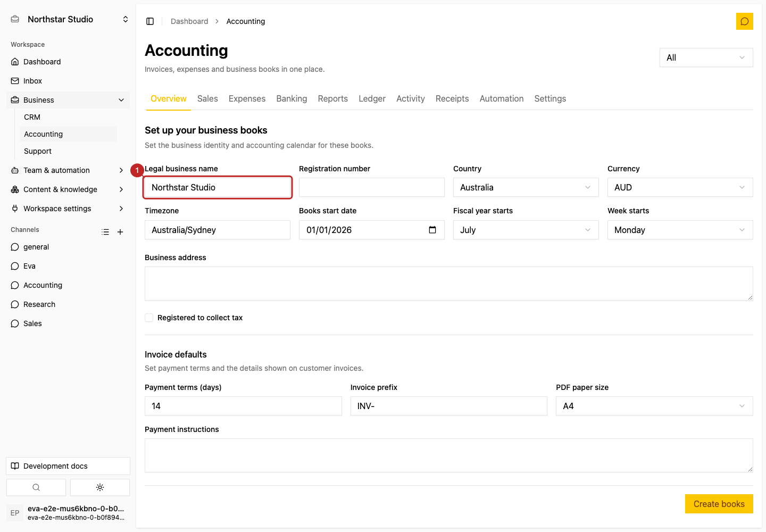766x532 pixels.
Task: Open the EP user profile avatar
Action: [15, 513]
